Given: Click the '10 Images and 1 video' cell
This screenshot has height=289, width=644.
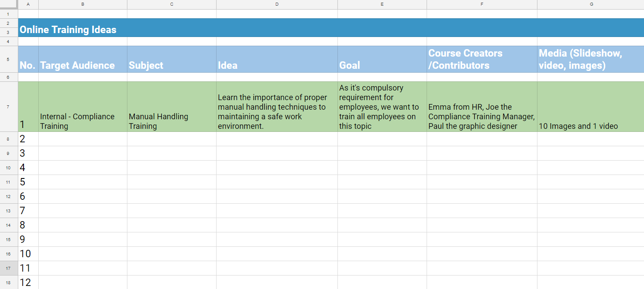Looking at the screenshot, I should 591,107.
